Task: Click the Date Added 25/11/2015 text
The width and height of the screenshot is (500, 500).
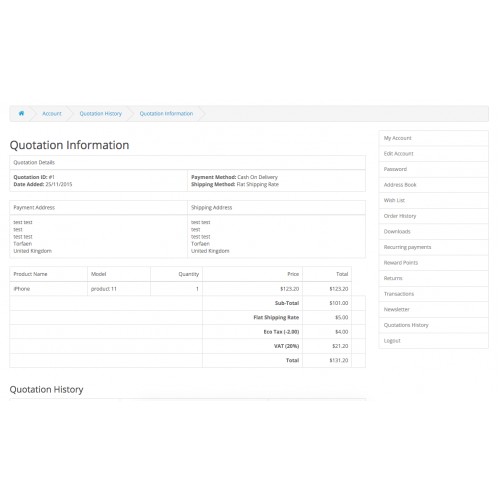Action: click(43, 184)
